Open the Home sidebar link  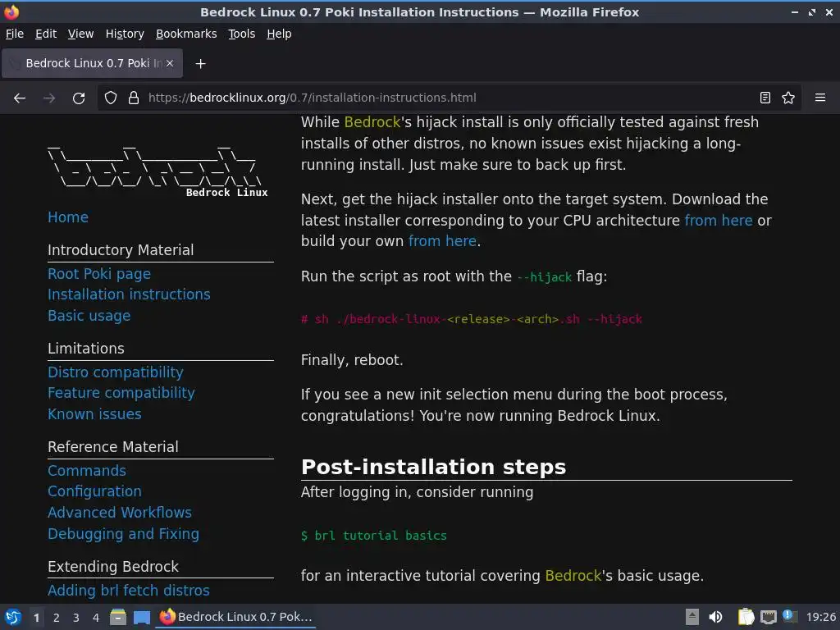[68, 217]
